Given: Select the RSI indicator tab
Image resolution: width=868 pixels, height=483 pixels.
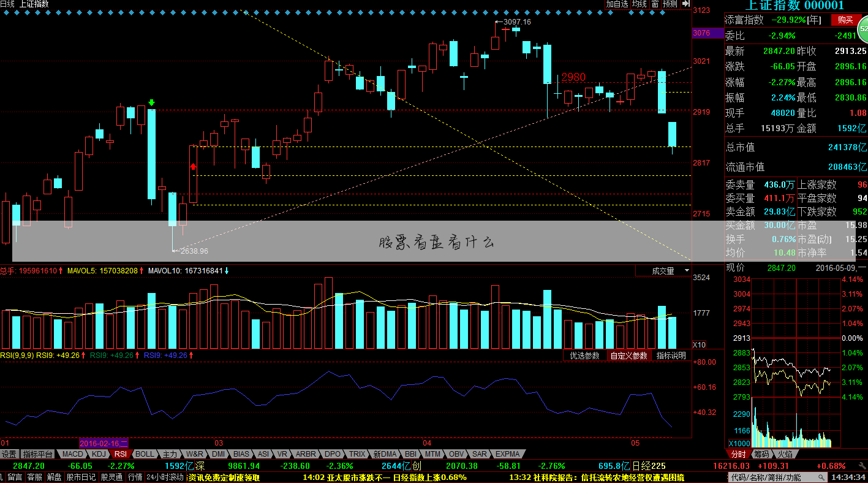Looking at the screenshot, I should (121, 454).
